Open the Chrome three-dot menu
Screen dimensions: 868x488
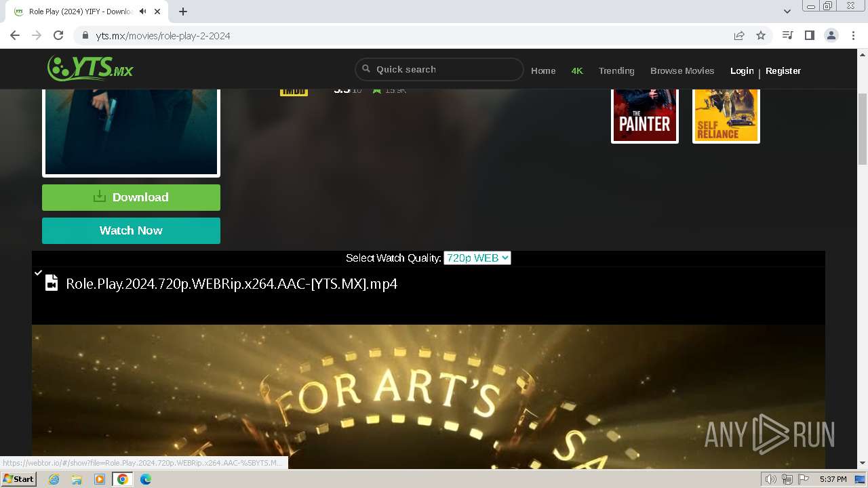point(853,35)
